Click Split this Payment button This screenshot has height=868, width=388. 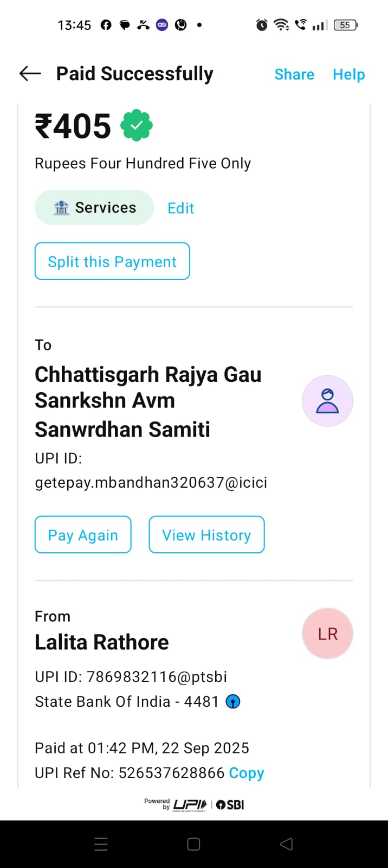[x=112, y=261]
